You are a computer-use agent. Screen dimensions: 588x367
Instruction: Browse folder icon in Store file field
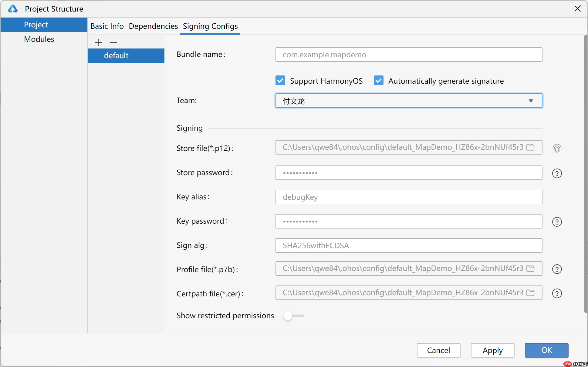(x=530, y=147)
